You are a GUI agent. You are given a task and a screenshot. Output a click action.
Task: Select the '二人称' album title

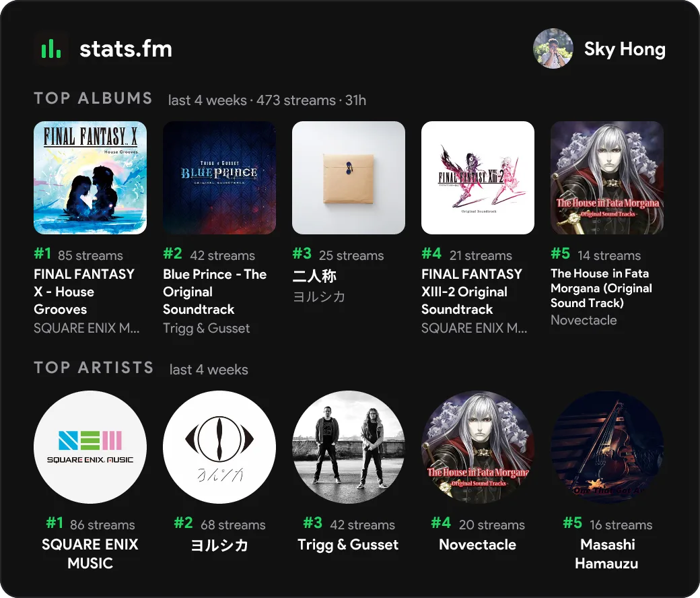(x=314, y=276)
